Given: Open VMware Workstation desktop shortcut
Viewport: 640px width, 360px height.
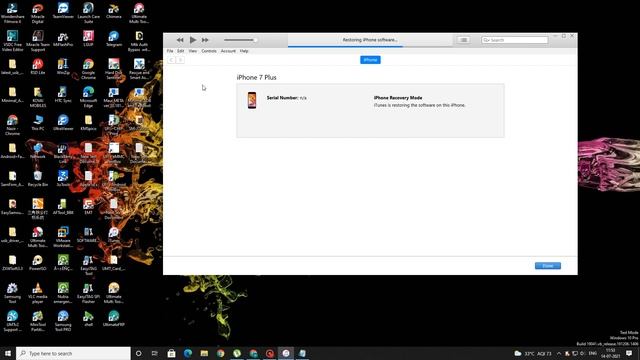Looking at the screenshot, I should pos(63,237).
